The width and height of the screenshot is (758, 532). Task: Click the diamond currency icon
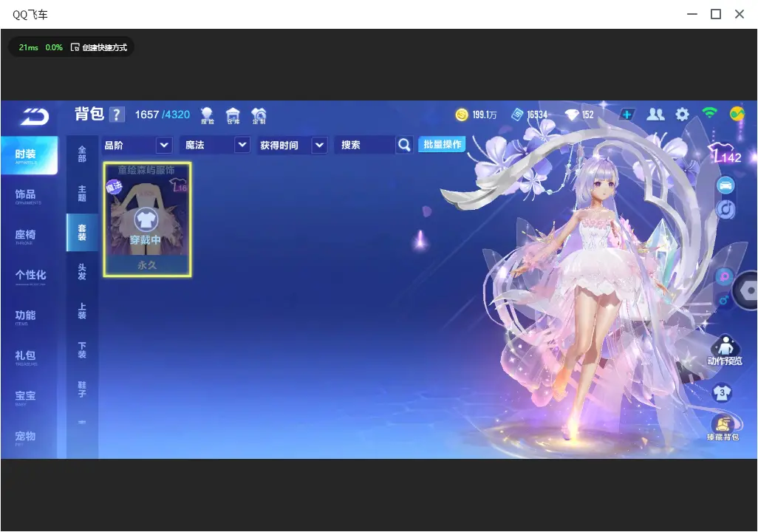pos(572,115)
